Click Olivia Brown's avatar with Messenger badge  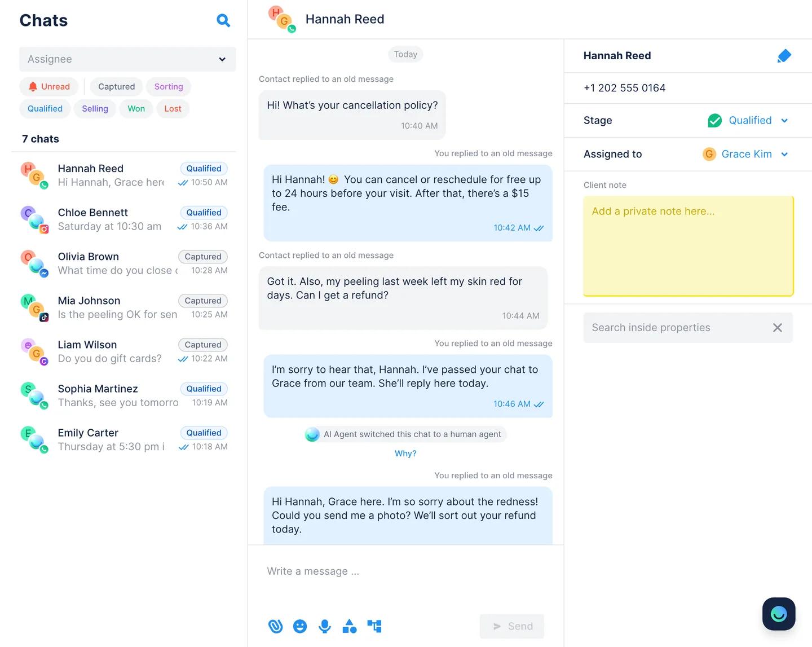pyautogui.click(x=35, y=263)
